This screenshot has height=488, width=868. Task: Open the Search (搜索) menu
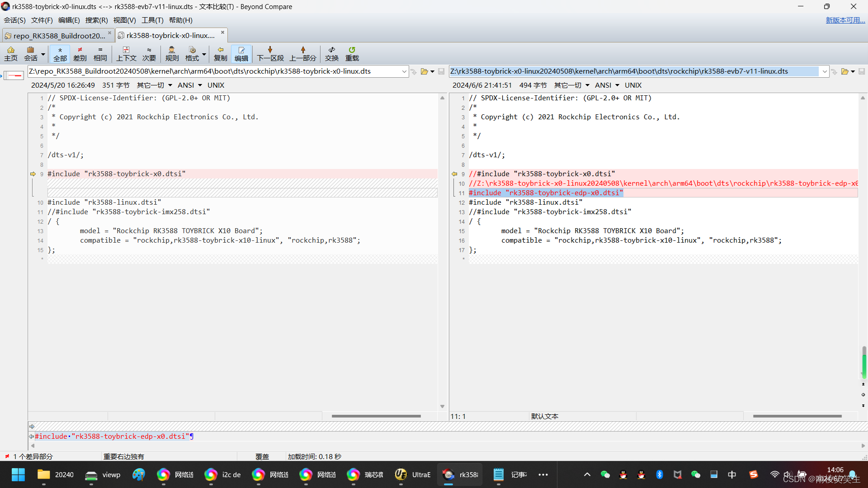pos(96,20)
